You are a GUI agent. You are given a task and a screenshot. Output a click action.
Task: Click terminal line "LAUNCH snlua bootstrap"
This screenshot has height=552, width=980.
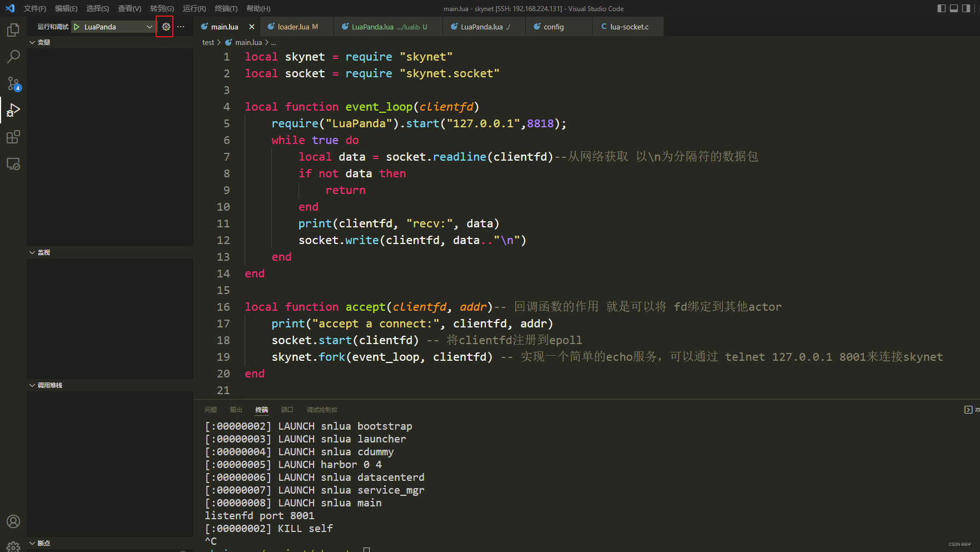click(345, 426)
